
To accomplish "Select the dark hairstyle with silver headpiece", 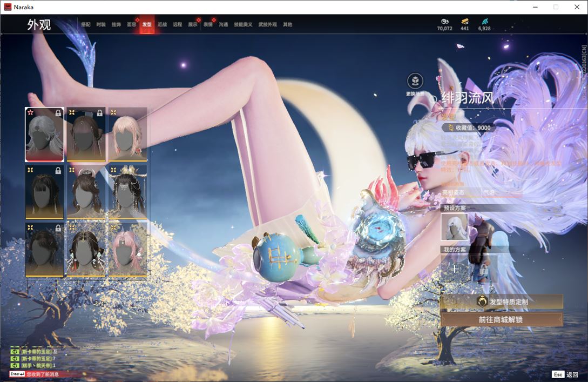I will coord(86,192).
